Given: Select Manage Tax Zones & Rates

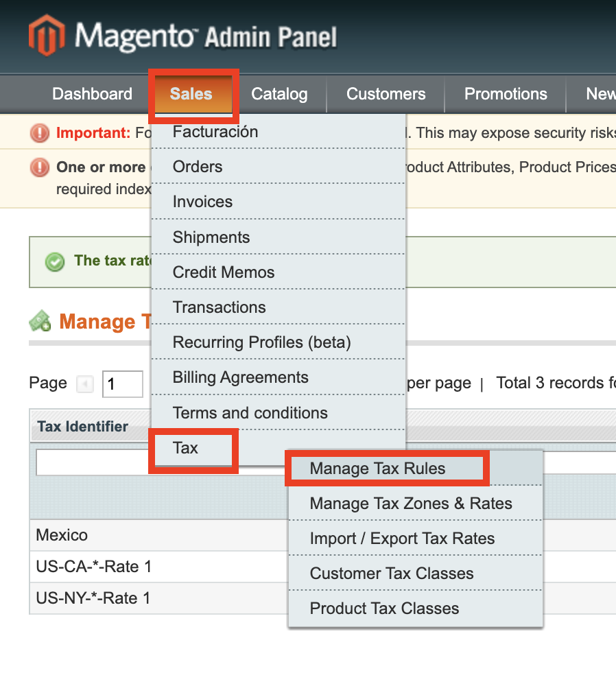Looking at the screenshot, I should (x=415, y=503).
